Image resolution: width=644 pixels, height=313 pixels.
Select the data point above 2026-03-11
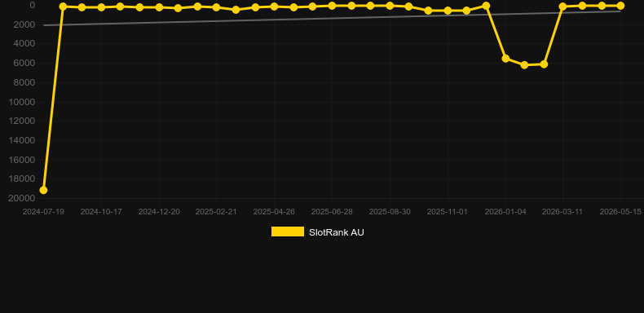click(562, 7)
